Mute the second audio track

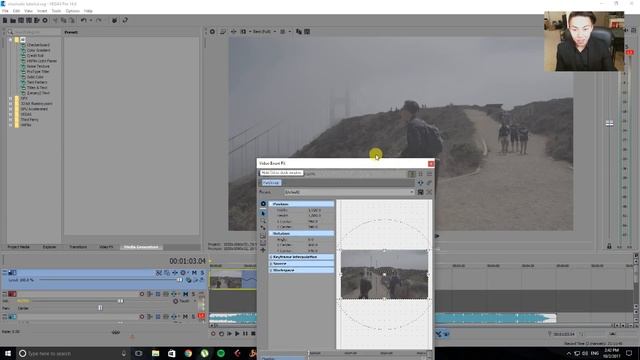coord(185,316)
